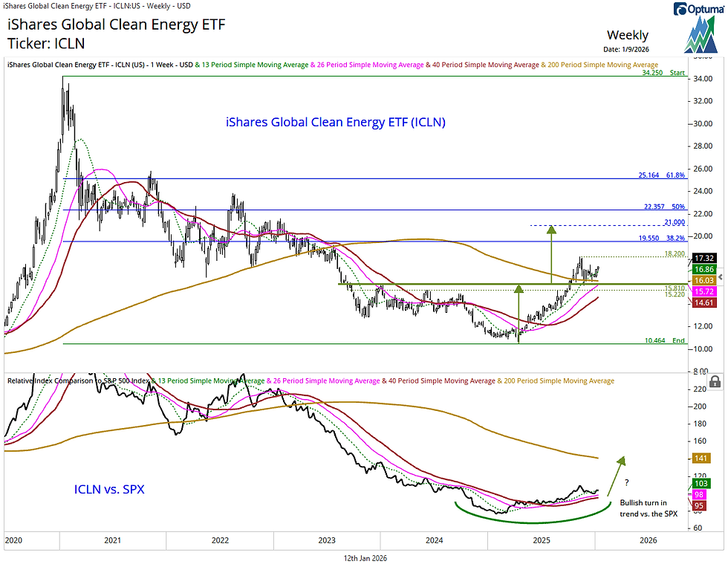Click 13 Period SMA legend in price pane
This screenshot has height=570, width=728.
(252, 65)
